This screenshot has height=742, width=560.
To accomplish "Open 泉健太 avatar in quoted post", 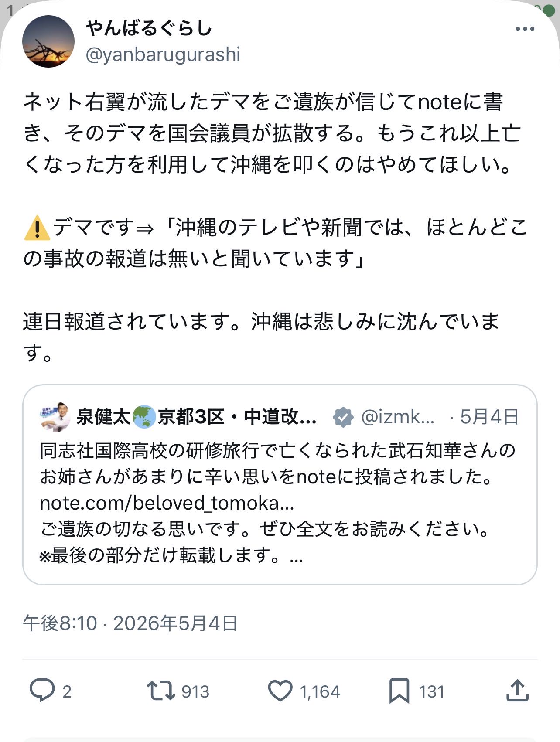I will point(55,417).
